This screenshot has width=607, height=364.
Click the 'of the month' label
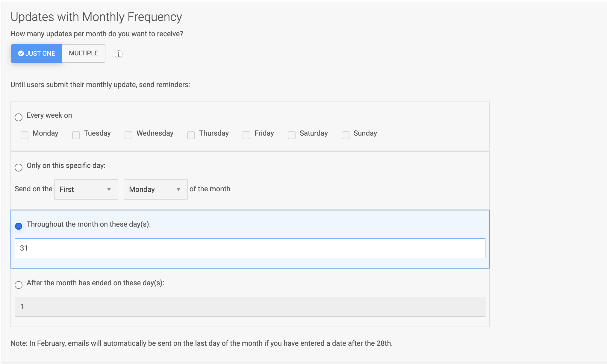click(x=210, y=189)
